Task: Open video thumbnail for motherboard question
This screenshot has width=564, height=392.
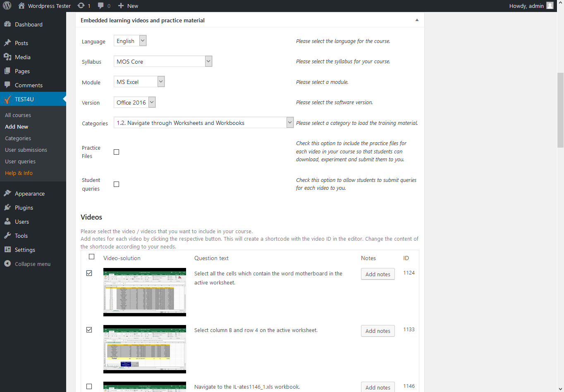Action: click(145, 292)
